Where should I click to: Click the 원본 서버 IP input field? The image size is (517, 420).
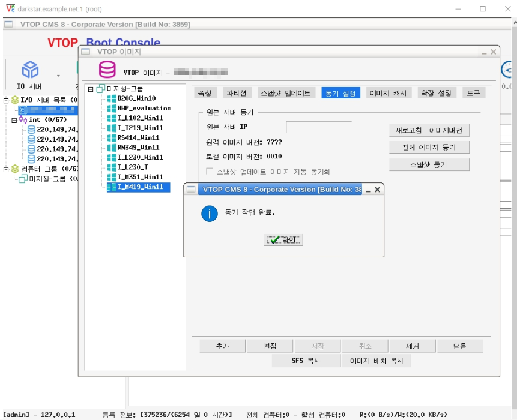319,127
